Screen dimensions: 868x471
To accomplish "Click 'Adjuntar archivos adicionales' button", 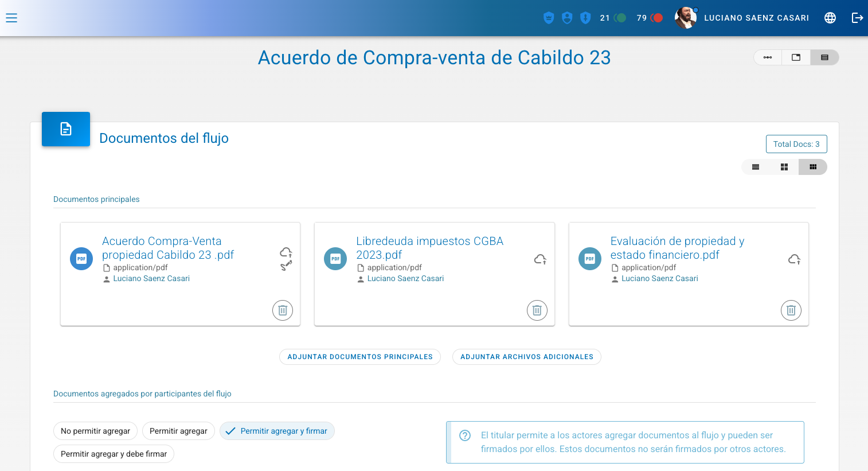I will pos(526,357).
